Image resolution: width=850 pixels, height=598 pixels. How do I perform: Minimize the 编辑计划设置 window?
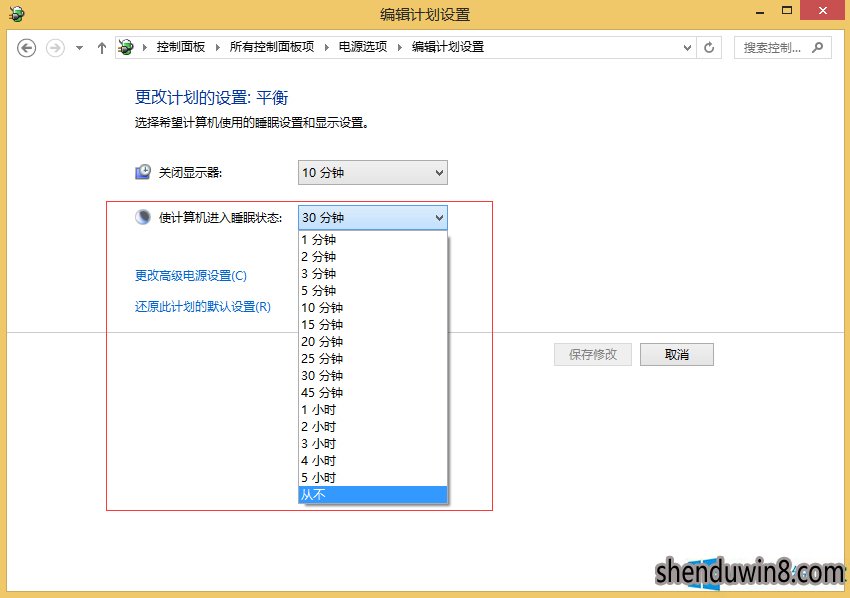tap(759, 12)
